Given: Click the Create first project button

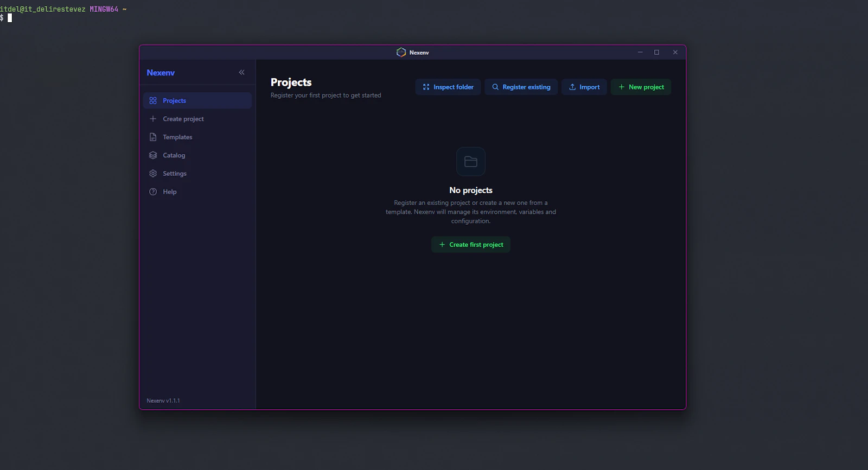Looking at the screenshot, I should click(471, 245).
